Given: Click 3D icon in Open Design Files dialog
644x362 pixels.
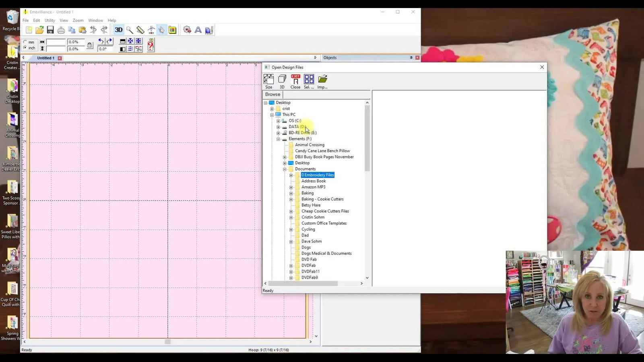Looking at the screenshot, I should tap(282, 82).
